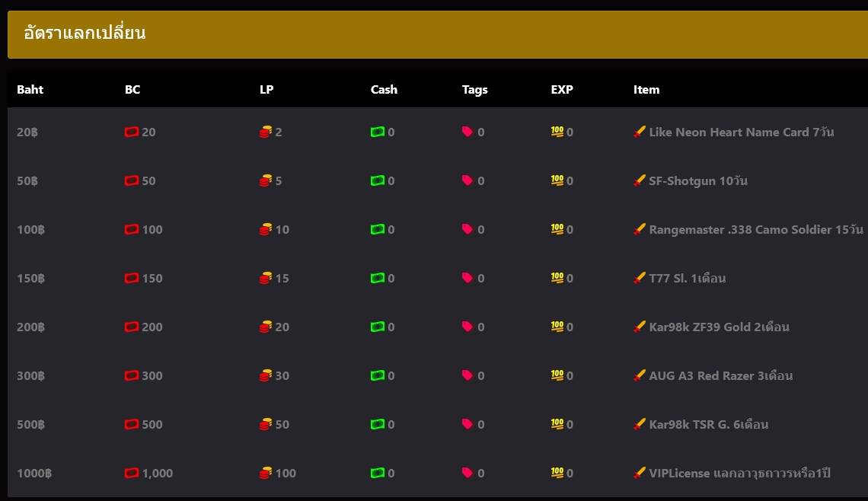Click the Baht column header

(x=30, y=89)
